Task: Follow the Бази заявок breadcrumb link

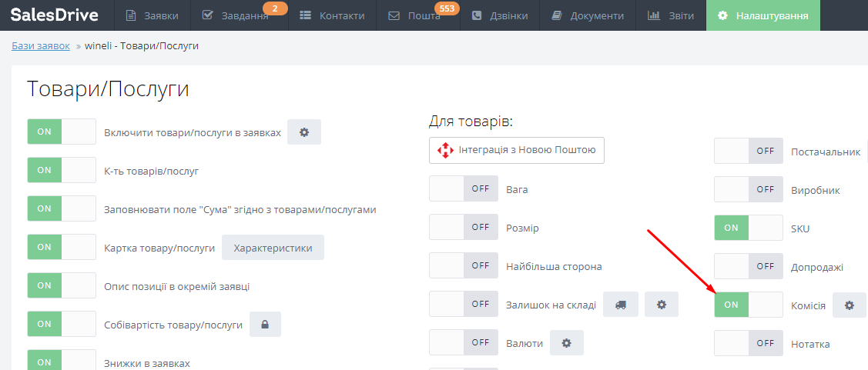Action: tap(41, 46)
